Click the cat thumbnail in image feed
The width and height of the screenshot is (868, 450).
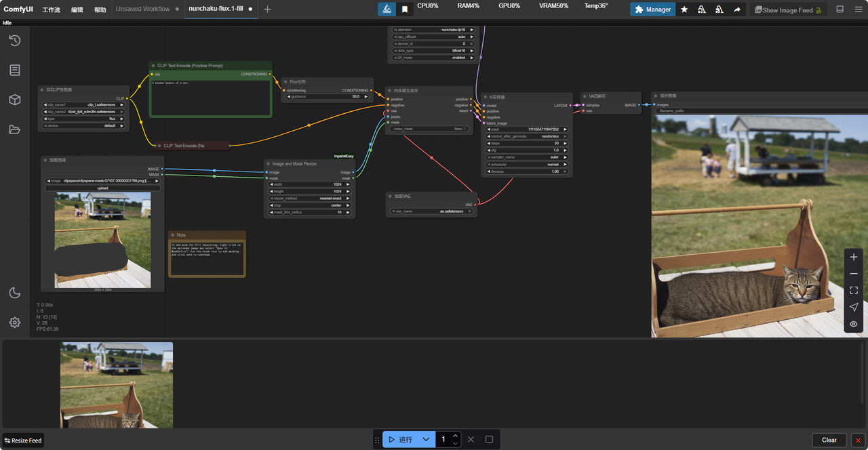[117, 384]
